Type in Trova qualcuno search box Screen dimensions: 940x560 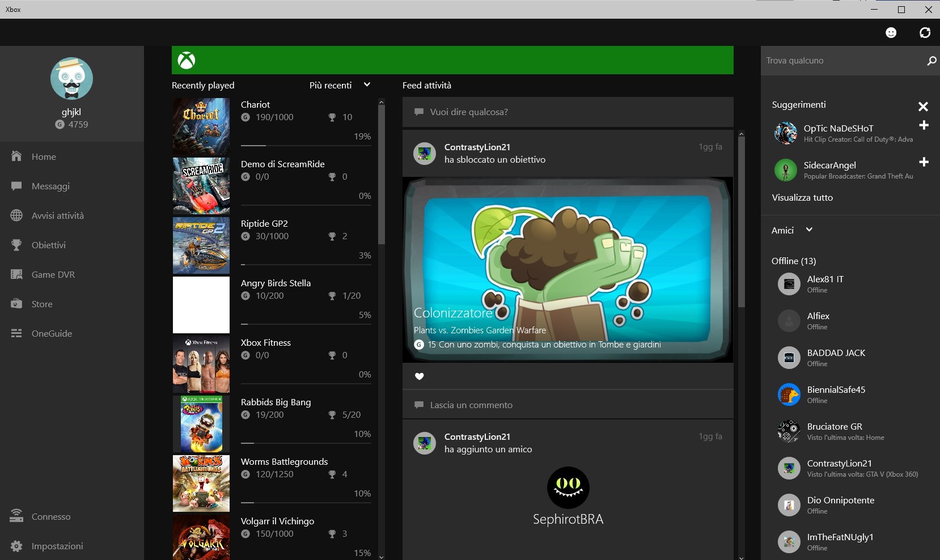(x=842, y=61)
